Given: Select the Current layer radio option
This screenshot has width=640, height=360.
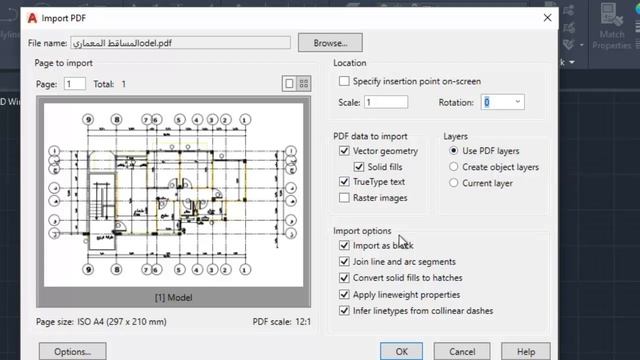Looking at the screenshot, I should click(453, 183).
